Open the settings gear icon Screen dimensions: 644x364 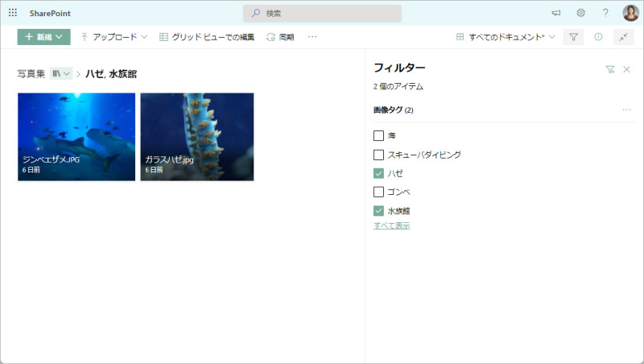coord(580,13)
